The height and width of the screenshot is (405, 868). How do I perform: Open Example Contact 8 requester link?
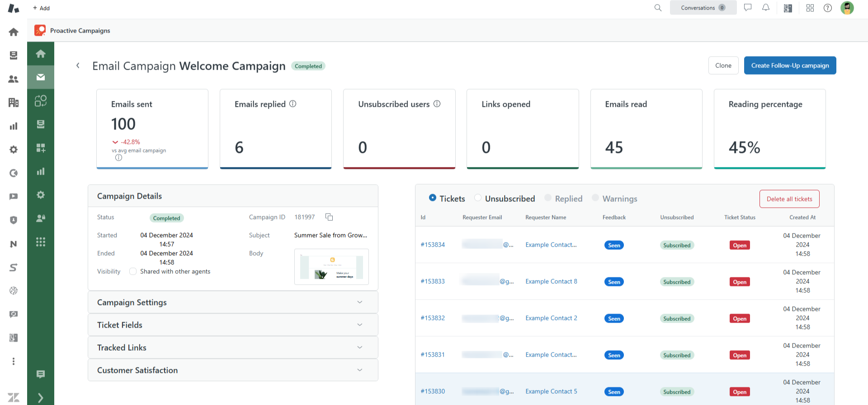(551, 281)
